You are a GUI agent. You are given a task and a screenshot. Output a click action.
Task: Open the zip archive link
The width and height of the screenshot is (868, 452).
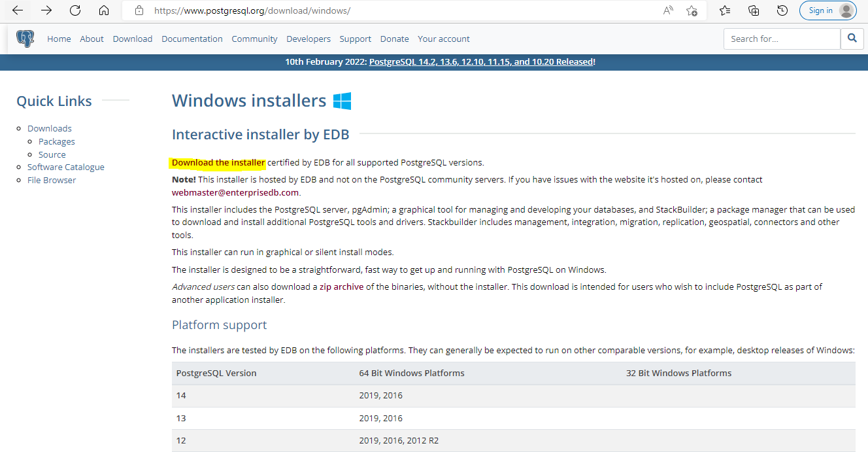coord(341,287)
